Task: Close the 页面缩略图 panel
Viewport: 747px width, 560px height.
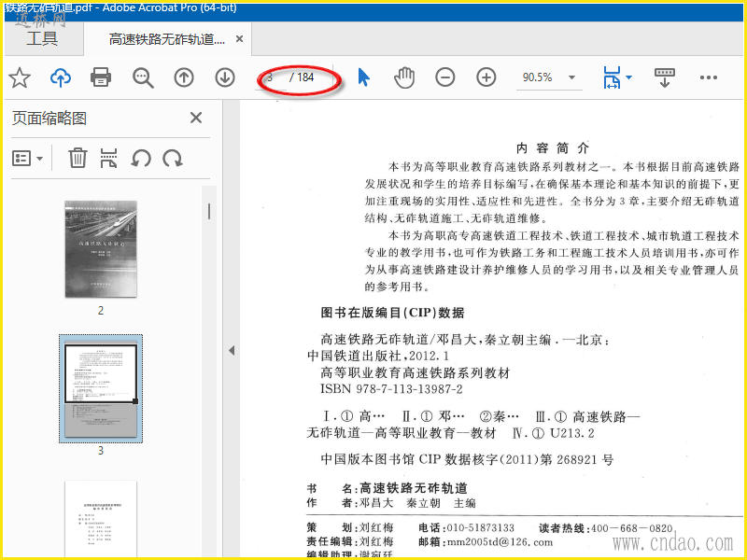Action: point(196,118)
